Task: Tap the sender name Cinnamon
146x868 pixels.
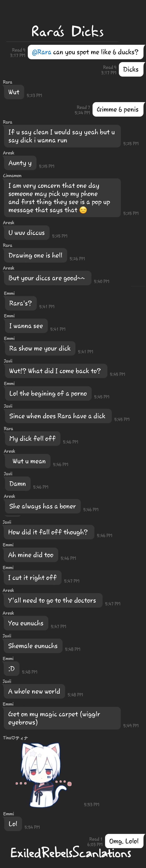Action: [x=12, y=175]
